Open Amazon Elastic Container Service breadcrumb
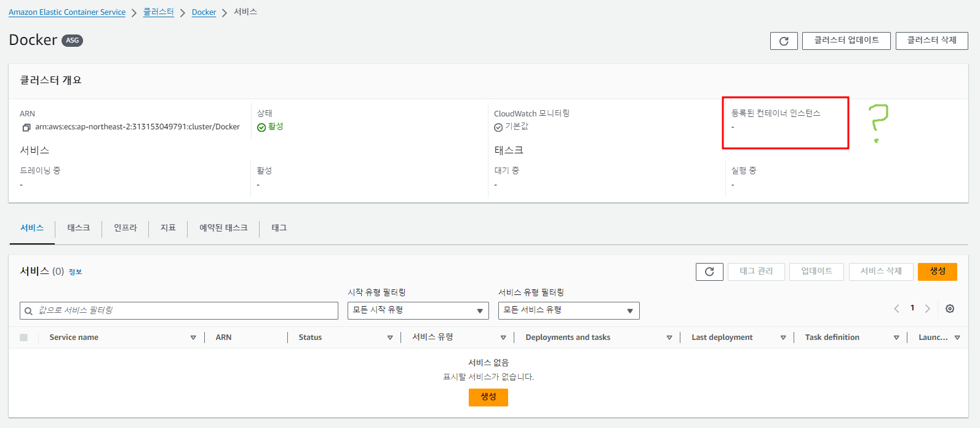 67,12
